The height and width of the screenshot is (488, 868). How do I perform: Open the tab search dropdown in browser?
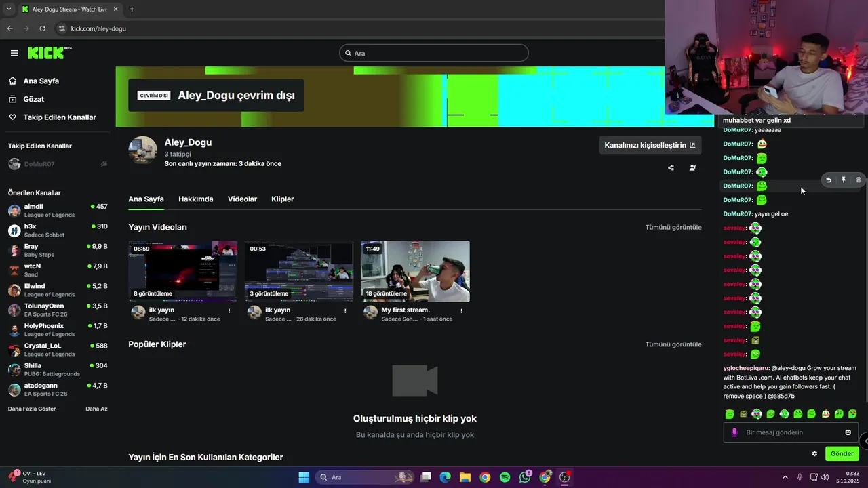tap(9, 9)
